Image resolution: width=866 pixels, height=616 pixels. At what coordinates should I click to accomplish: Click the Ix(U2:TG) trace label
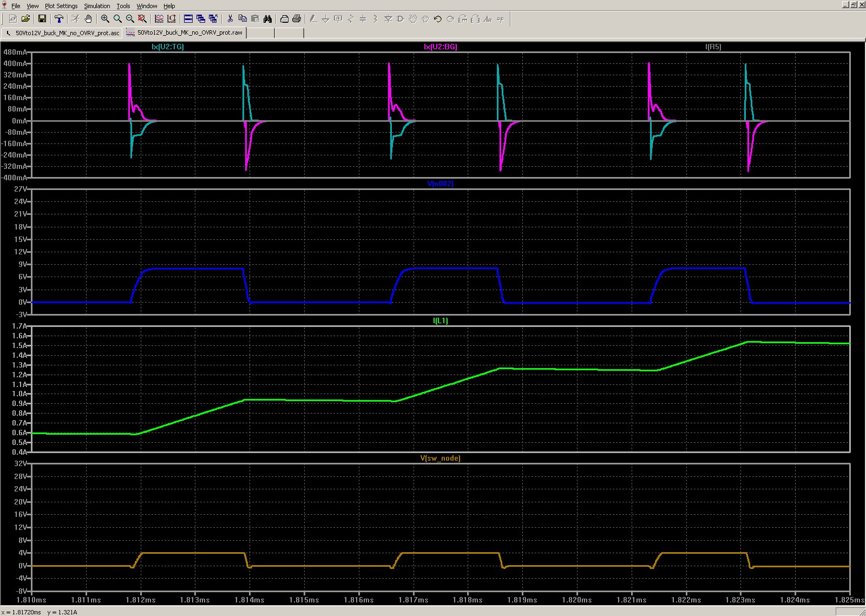(168, 47)
